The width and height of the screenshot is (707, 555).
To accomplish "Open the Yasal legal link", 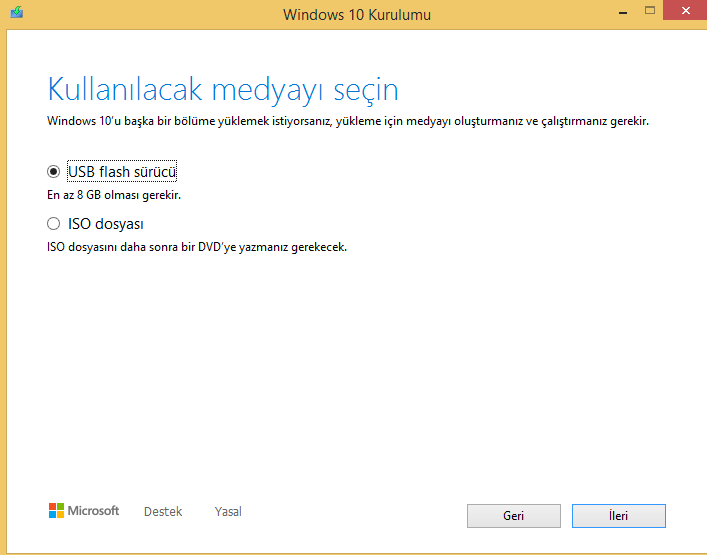I will (228, 512).
